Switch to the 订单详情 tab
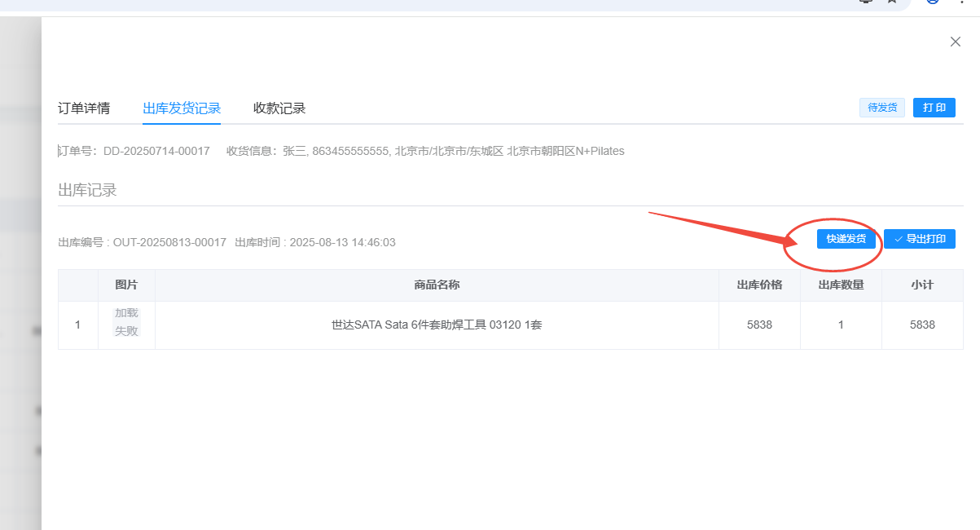Viewport: 980px width, 530px height. 84,108
